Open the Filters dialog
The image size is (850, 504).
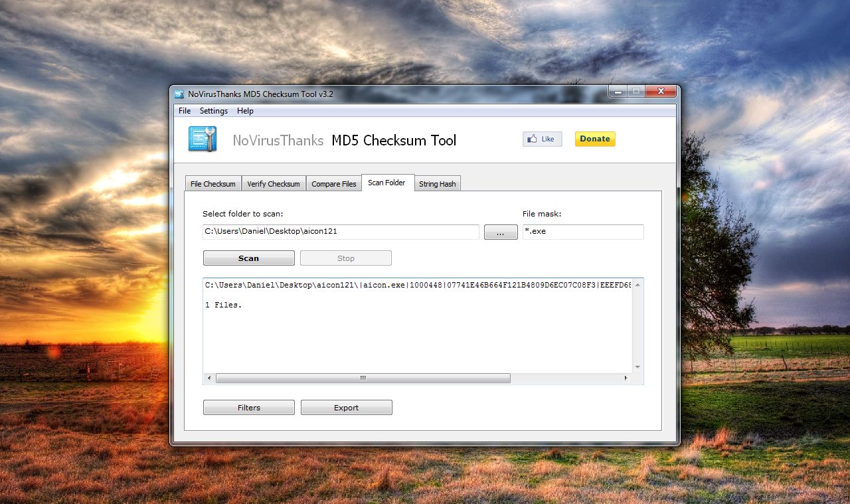click(x=249, y=408)
